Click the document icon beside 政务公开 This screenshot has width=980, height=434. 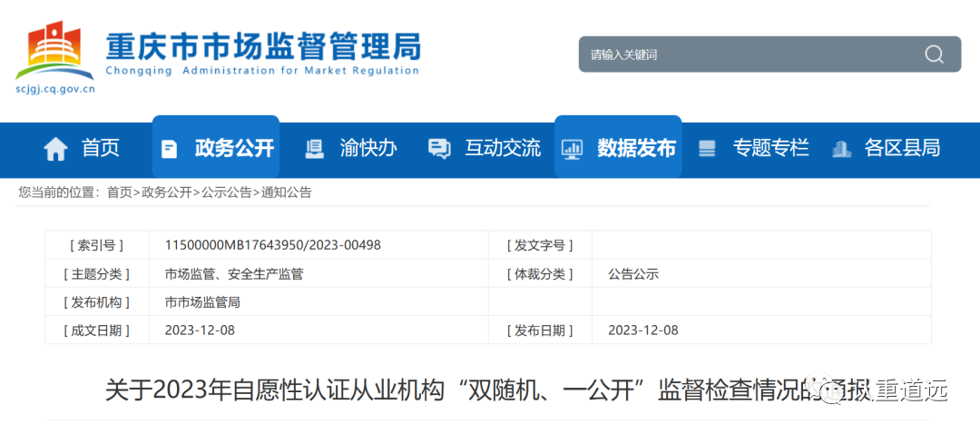click(x=169, y=149)
